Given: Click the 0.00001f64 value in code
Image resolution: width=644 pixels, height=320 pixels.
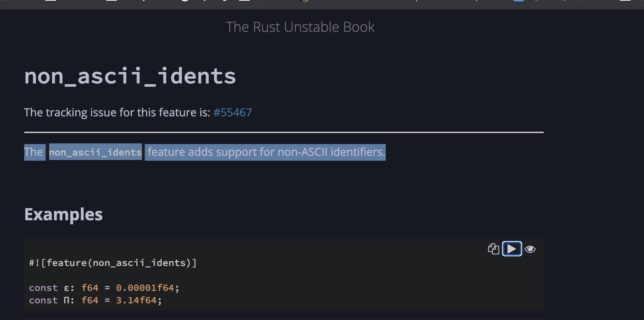Looking at the screenshot, I should pos(145,288).
